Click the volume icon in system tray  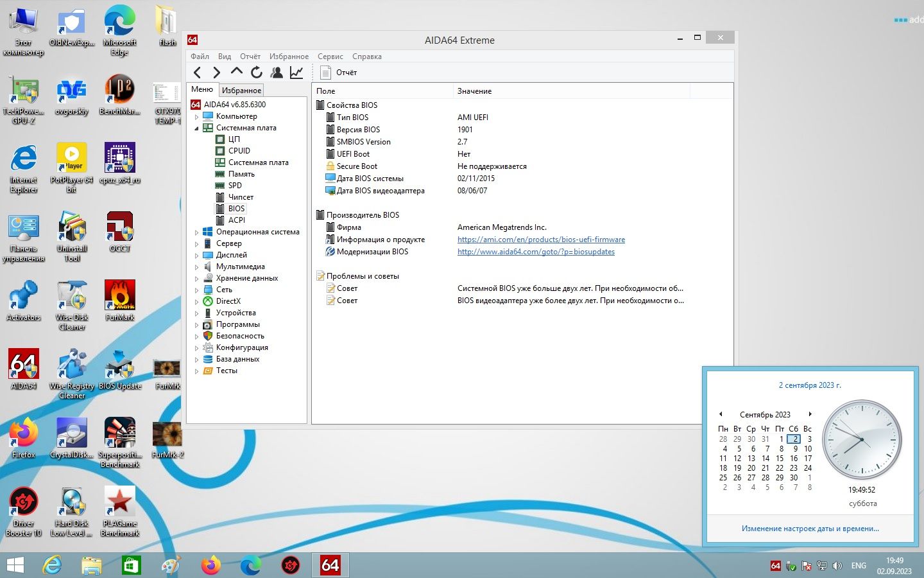click(837, 566)
